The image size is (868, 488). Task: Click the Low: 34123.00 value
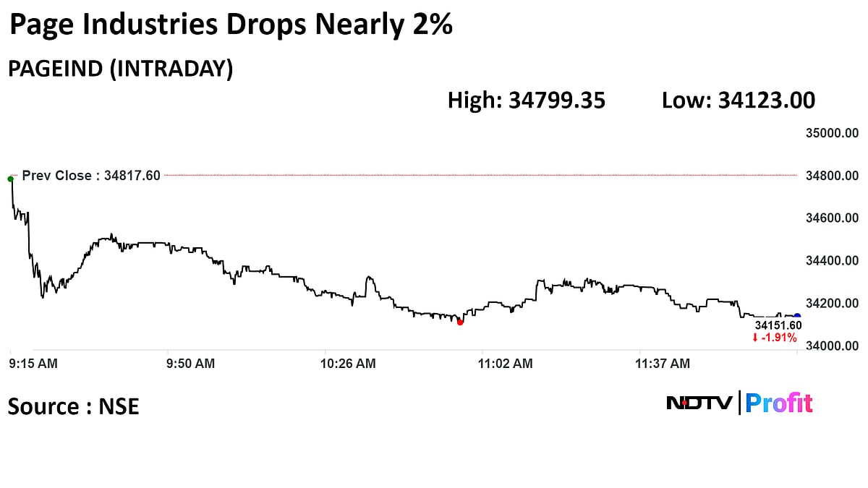click(739, 100)
